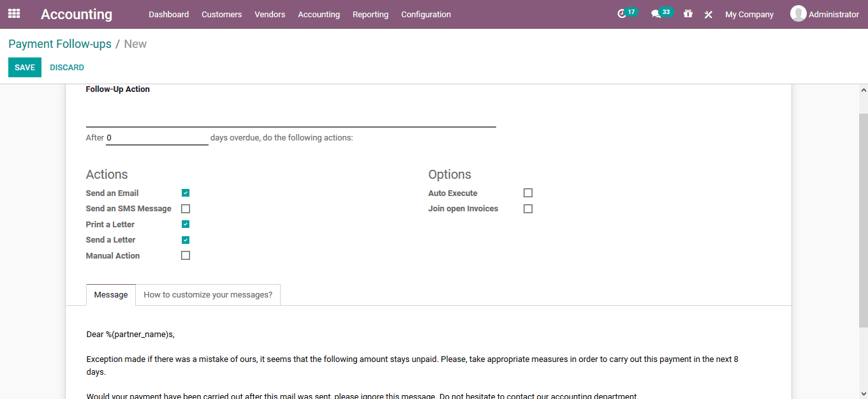
Task: Open the How to customize your messages tab
Action: [x=207, y=294]
